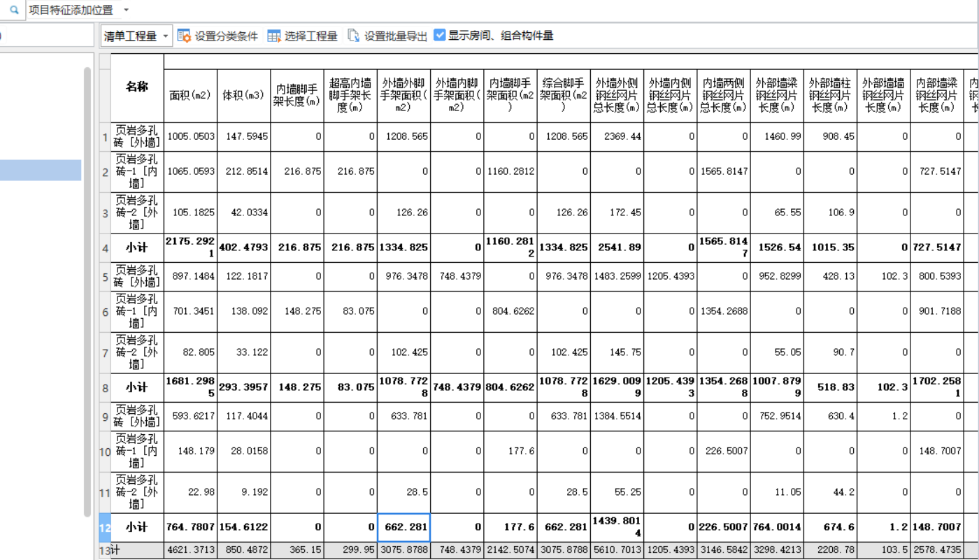Click the 外墙内脚手架面积(m2) column header
Viewport: 979px width, 560px height.
pyautogui.click(x=456, y=96)
